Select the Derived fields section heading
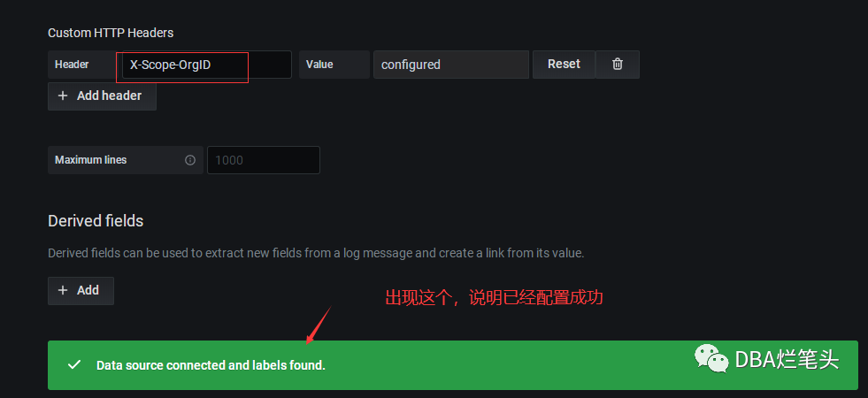868x398 pixels. pos(96,221)
